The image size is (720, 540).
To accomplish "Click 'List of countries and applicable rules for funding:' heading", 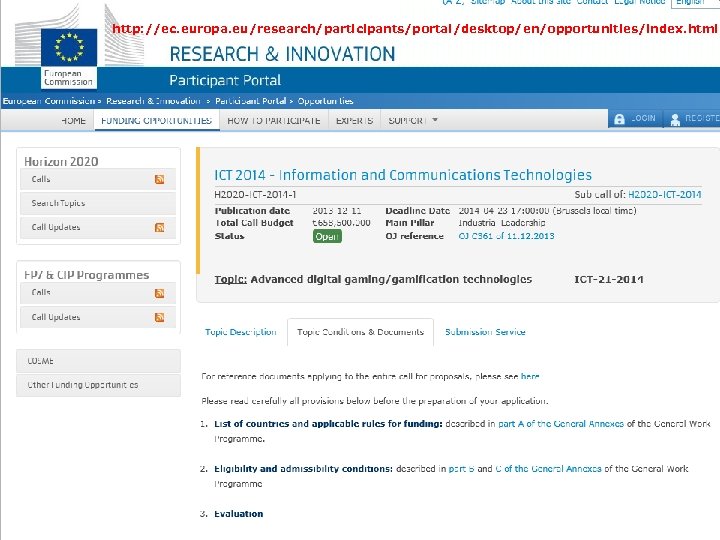I will point(328,424).
